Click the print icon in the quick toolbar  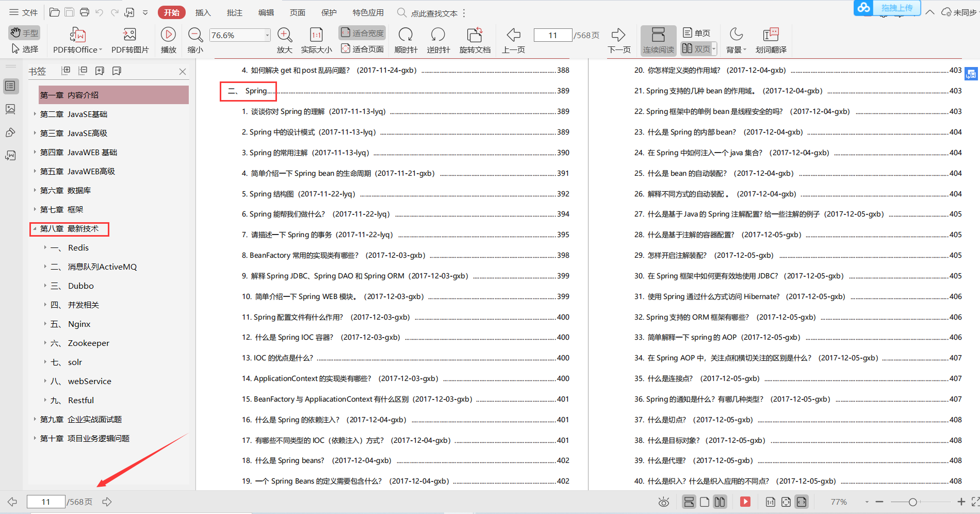click(x=85, y=12)
